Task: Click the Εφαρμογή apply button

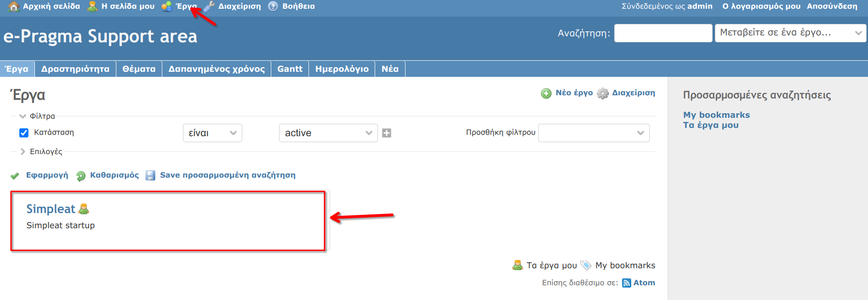Action: (x=46, y=175)
